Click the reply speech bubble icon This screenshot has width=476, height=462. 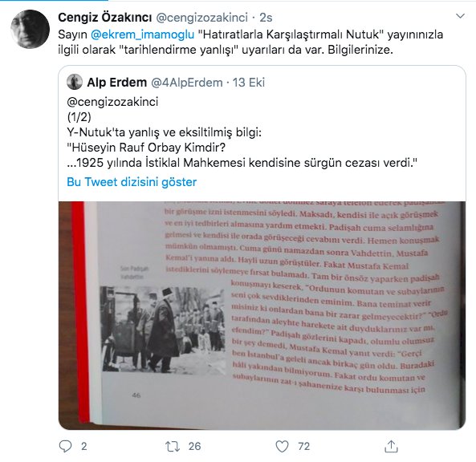tap(65, 446)
